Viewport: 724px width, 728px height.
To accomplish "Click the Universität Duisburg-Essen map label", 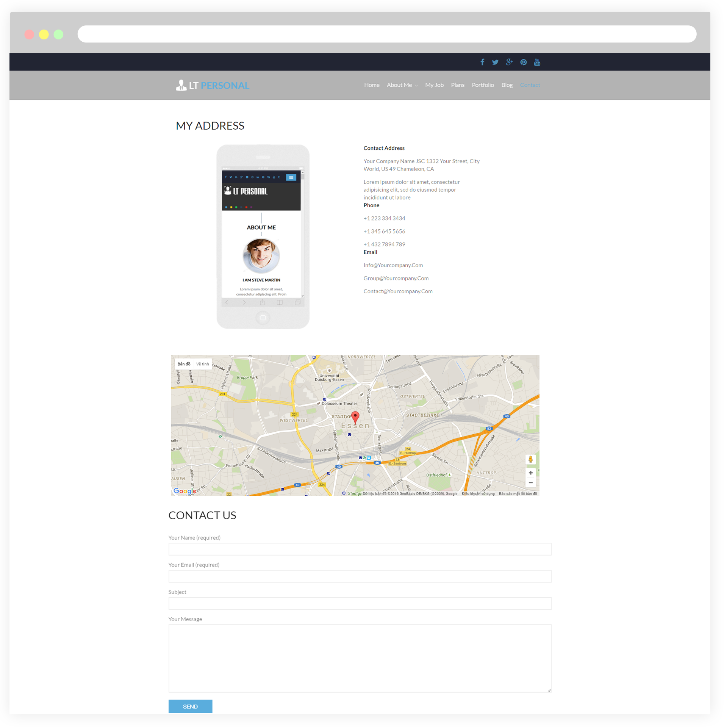I will tap(329, 377).
